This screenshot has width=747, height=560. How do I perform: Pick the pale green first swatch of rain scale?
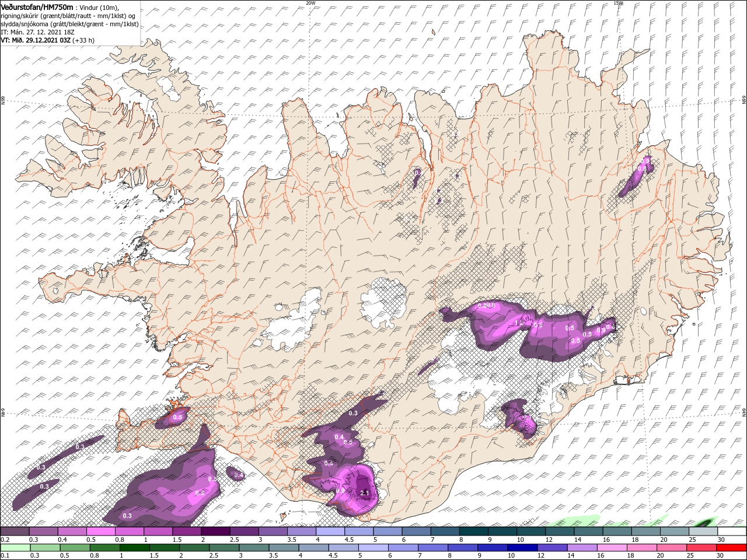coord(15,548)
